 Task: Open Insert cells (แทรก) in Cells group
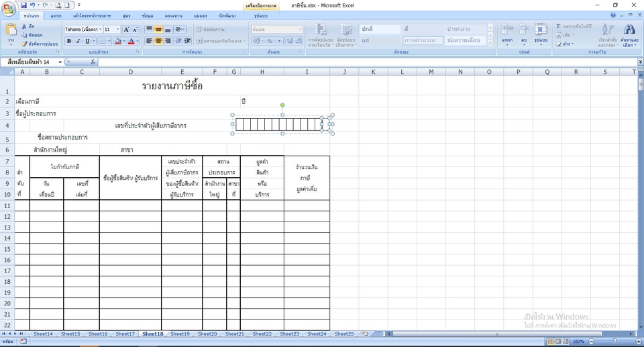coord(507,34)
